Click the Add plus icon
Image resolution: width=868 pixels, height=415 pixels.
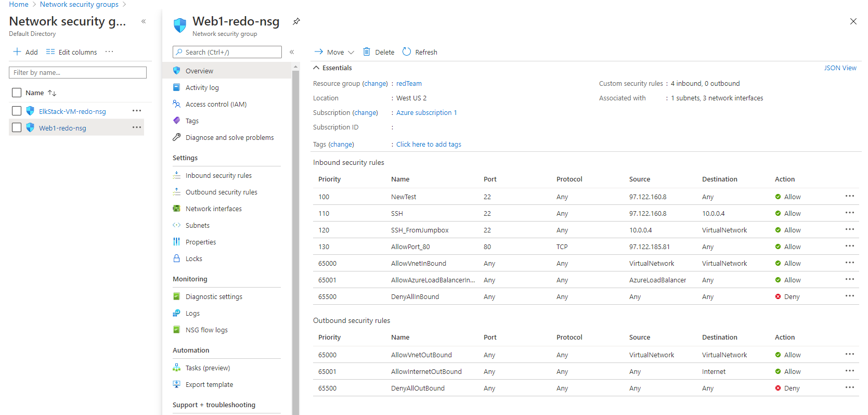[x=17, y=51]
